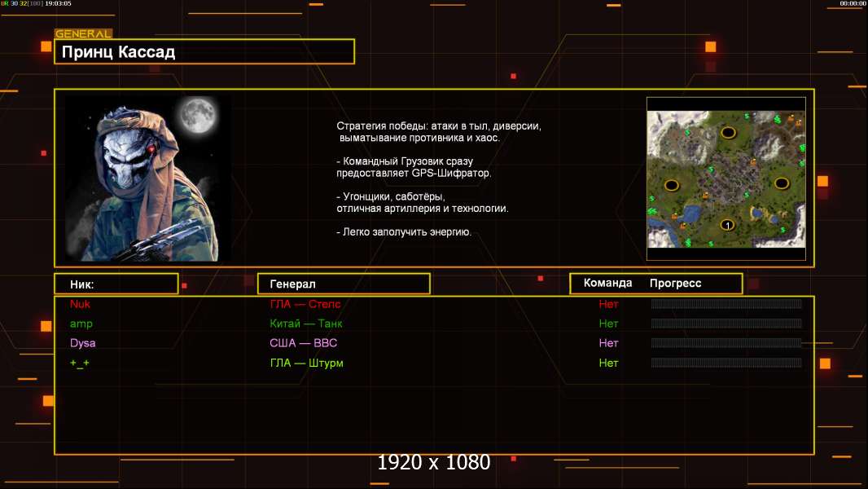This screenshot has height=489, width=868.
Task: Click Китай — Танк general entry
Action: (305, 324)
